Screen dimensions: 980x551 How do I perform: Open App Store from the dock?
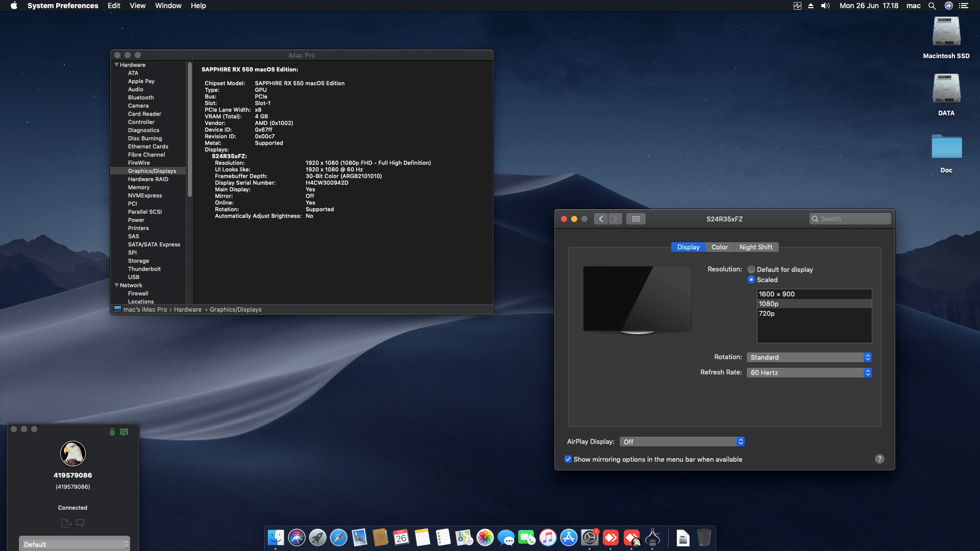[x=569, y=538]
